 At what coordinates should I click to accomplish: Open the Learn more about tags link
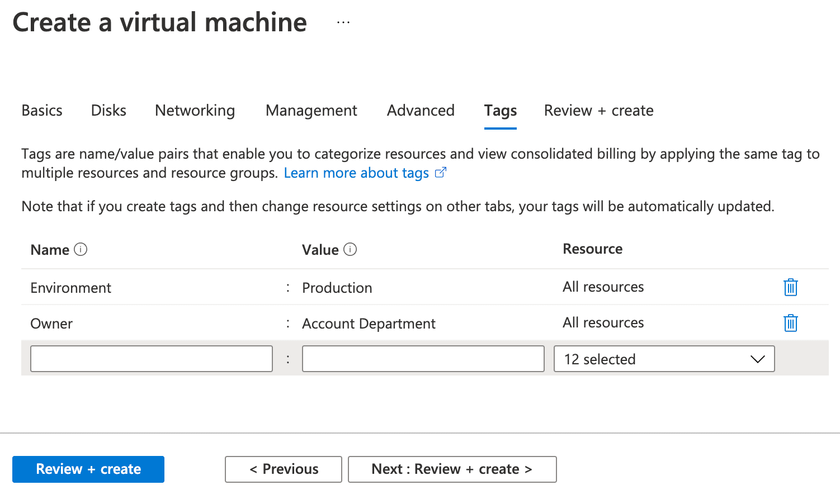tap(356, 173)
